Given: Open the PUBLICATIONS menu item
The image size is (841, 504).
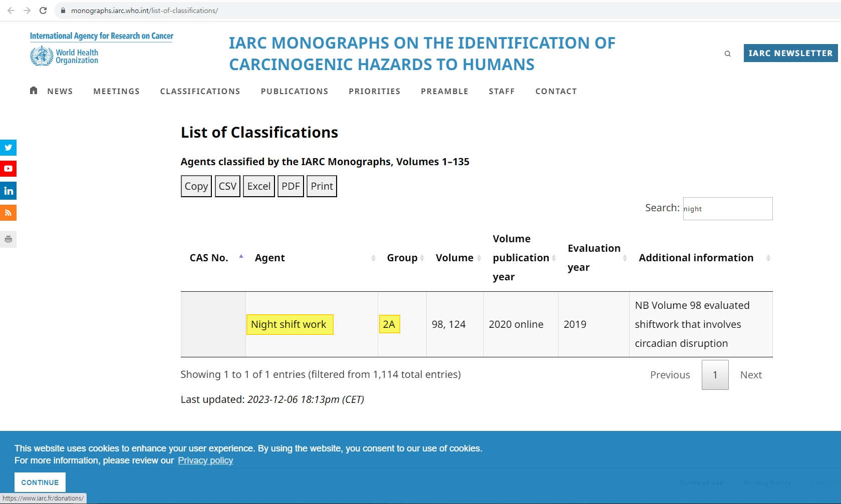Looking at the screenshot, I should tap(295, 91).
